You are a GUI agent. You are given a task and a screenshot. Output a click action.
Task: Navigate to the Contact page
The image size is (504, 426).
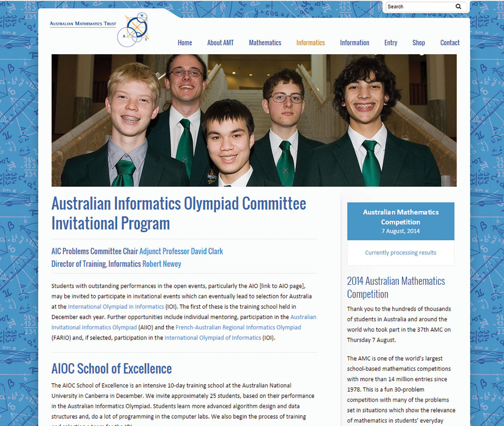click(450, 43)
